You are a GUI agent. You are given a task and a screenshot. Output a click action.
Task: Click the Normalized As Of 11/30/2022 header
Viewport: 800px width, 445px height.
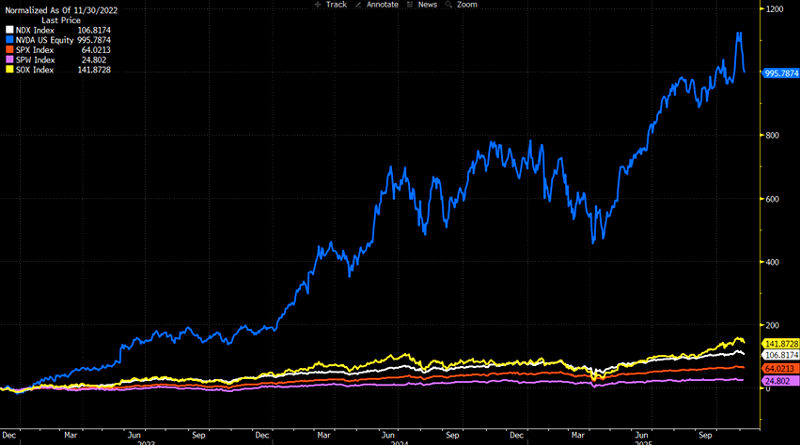(x=58, y=8)
